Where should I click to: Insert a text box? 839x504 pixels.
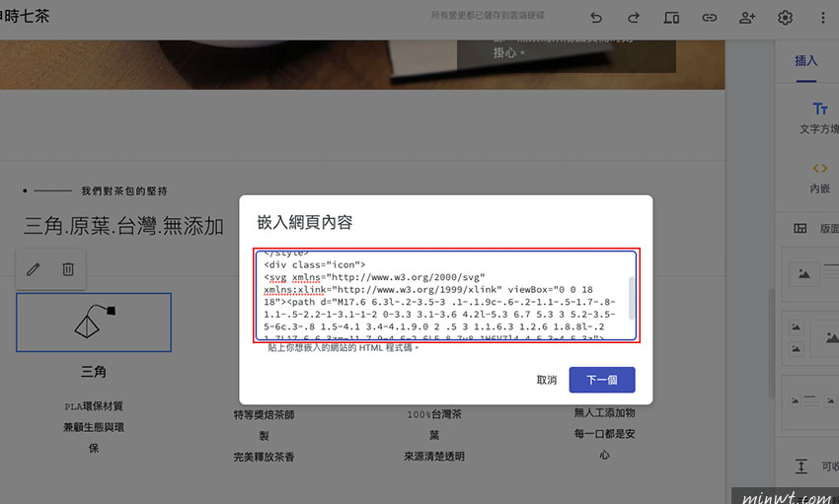(x=819, y=117)
